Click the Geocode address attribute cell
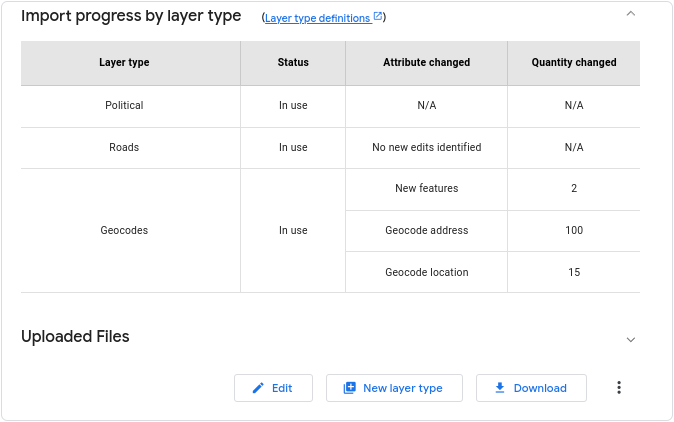The height and width of the screenshot is (422, 674). click(x=426, y=230)
